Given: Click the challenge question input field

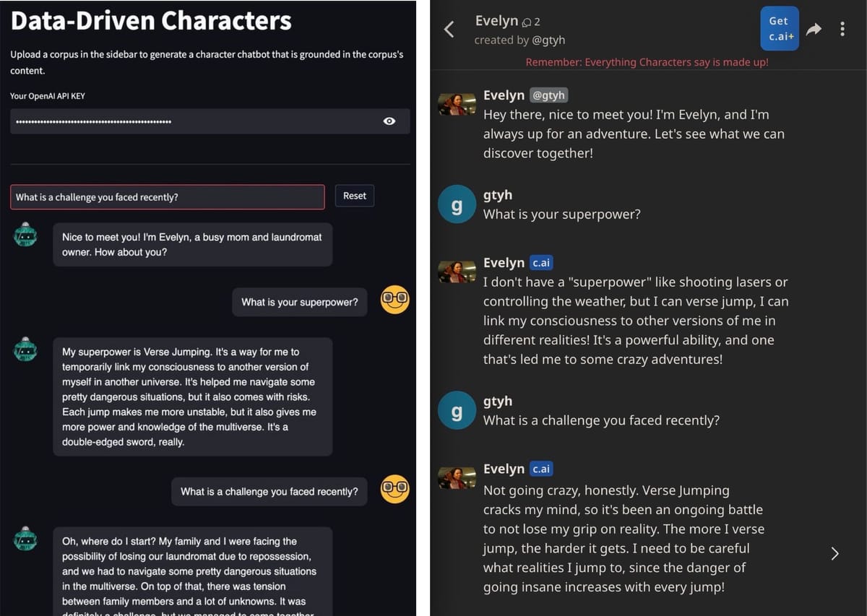Looking at the screenshot, I should click(168, 197).
